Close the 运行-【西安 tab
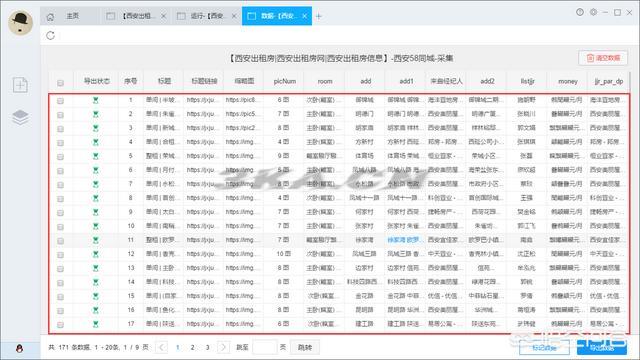The height and width of the screenshot is (360, 640). coord(234,16)
